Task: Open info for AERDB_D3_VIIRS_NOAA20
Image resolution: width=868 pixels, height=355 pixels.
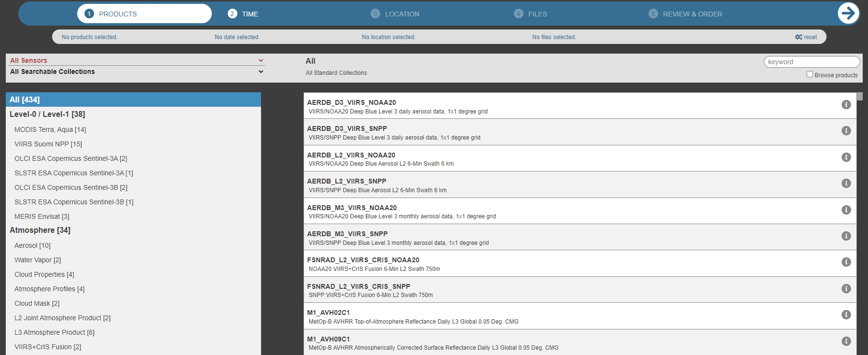Action: tap(846, 105)
